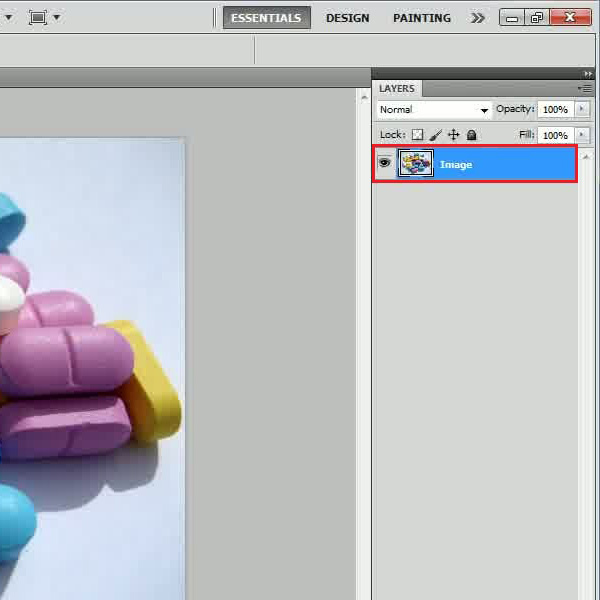Select the screen mode icon
600x600 pixels.
click(x=38, y=17)
